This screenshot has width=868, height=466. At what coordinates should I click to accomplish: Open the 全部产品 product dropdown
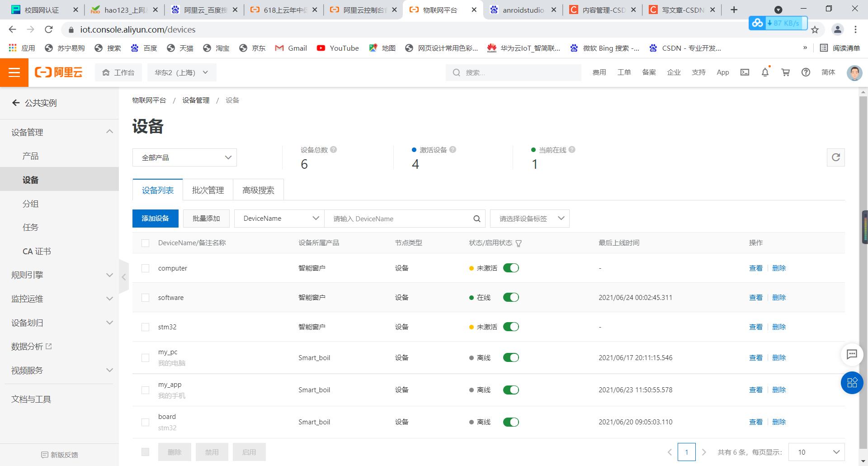point(184,157)
